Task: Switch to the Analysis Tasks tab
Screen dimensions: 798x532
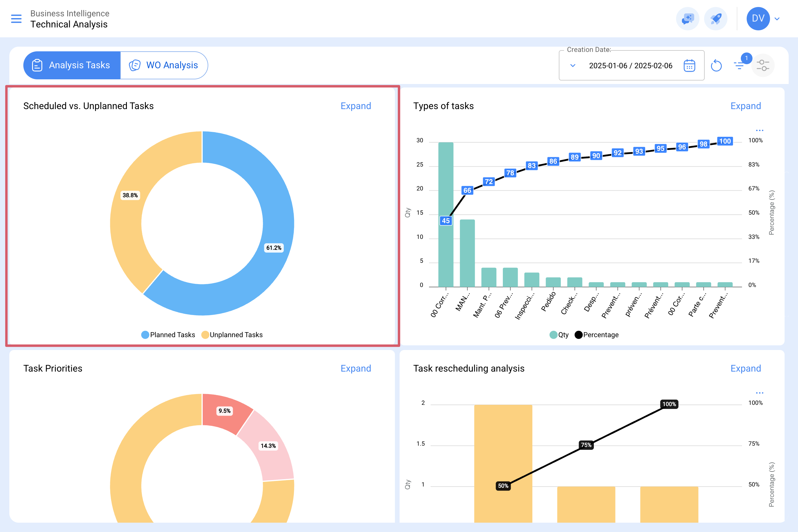Action: coord(72,65)
